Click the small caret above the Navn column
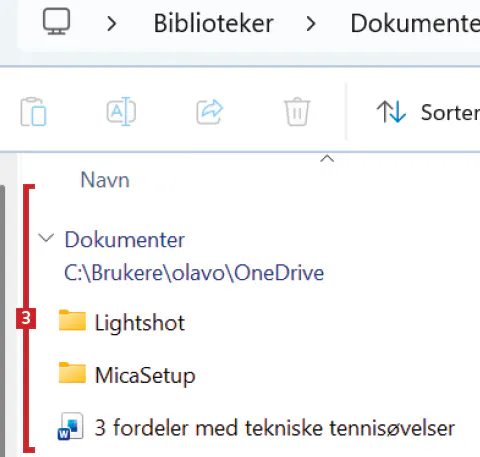480x457 pixels. (327, 159)
